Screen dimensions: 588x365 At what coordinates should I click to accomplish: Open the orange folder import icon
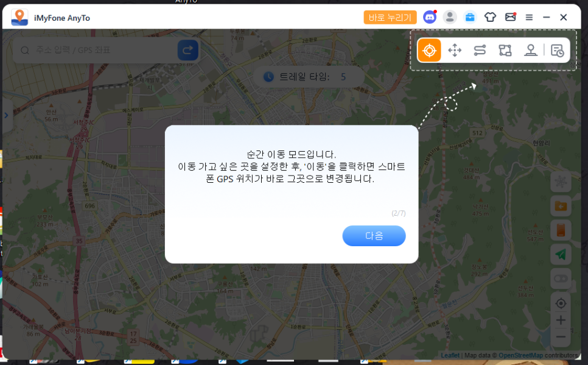tap(561, 206)
